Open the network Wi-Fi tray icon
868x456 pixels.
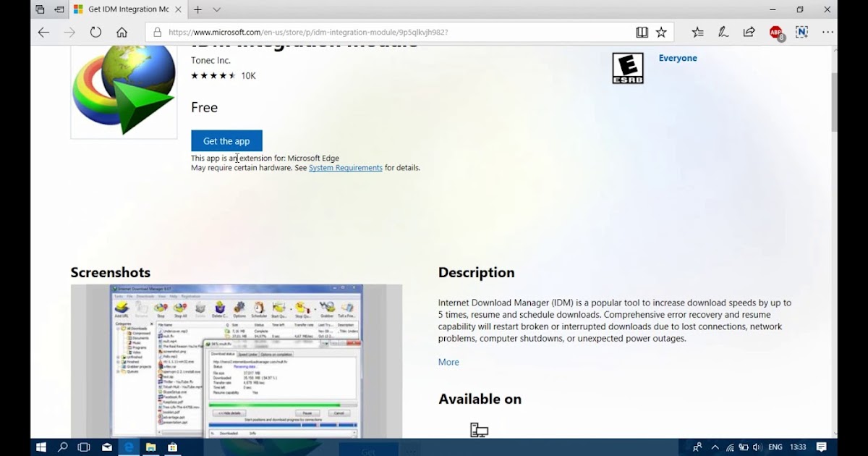[730, 447]
